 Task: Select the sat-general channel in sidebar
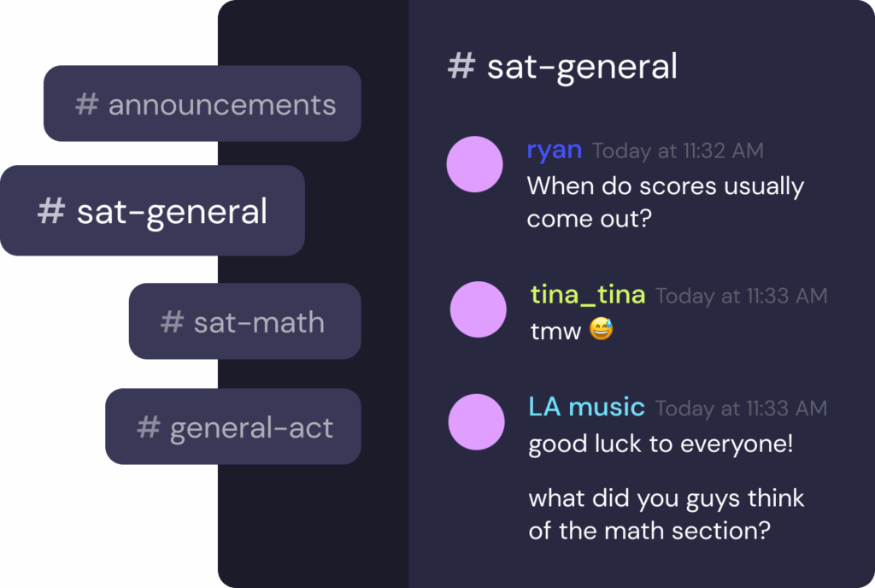(152, 211)
